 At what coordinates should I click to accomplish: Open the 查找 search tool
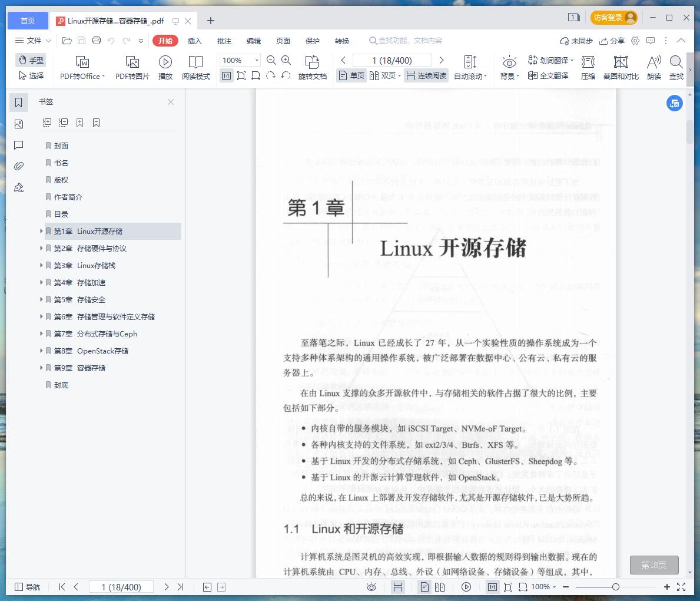[676, 68]
